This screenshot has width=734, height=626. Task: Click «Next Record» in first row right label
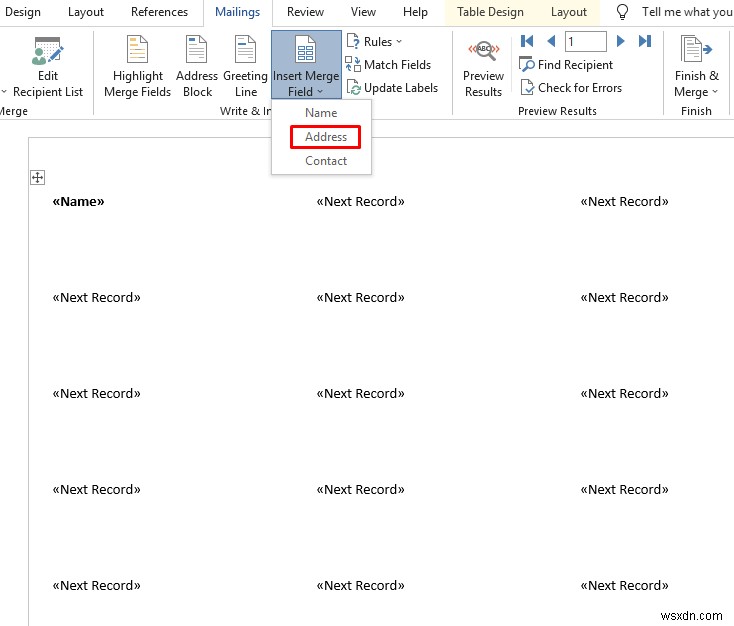click(624, 201)
